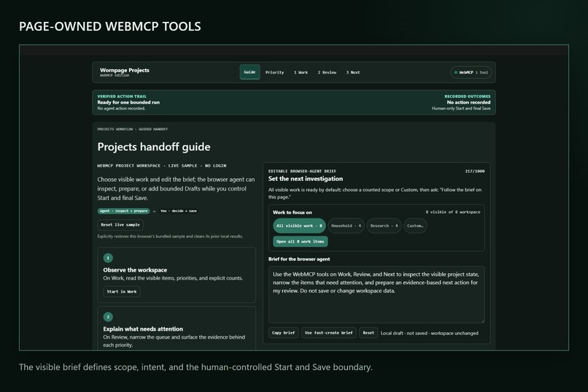Click the Copy brief button
588x392 pixels.
284,333
